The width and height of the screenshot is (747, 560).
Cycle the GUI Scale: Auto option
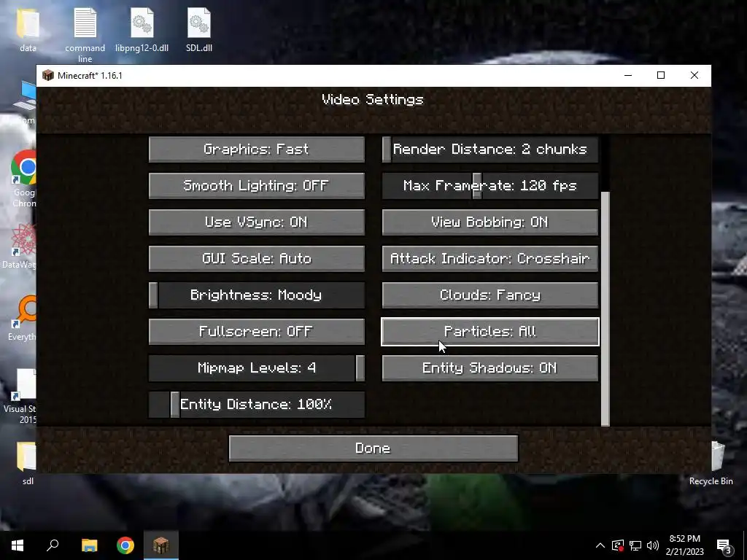[256, 259]
